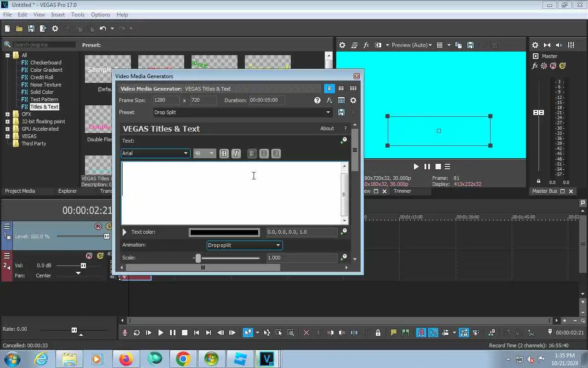Image resolution: width=588 pixels, height=368 pixels.
Task: Click the replace plug-in window icon
Action: pos(341,100)
